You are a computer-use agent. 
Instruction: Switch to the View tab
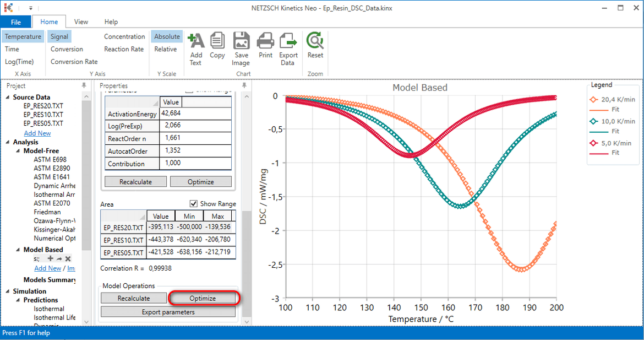pyautogui.click(x=81, y=21)
